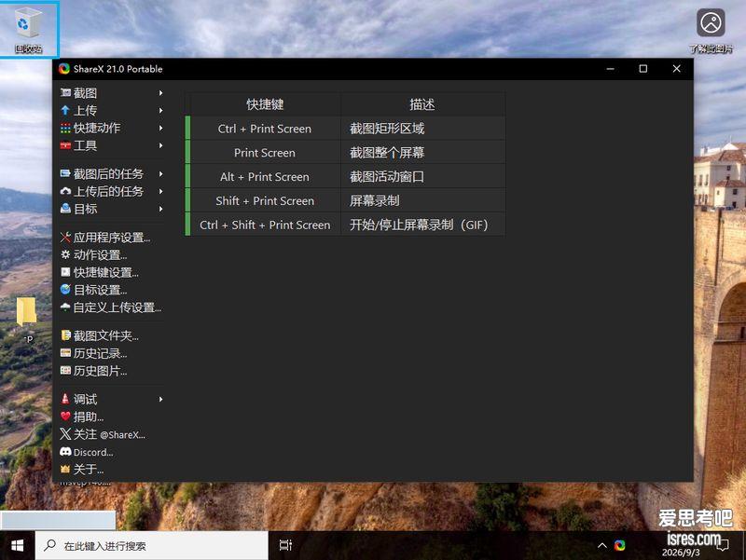Expand the 快捷动作 submenu arrow

(160, 128)
